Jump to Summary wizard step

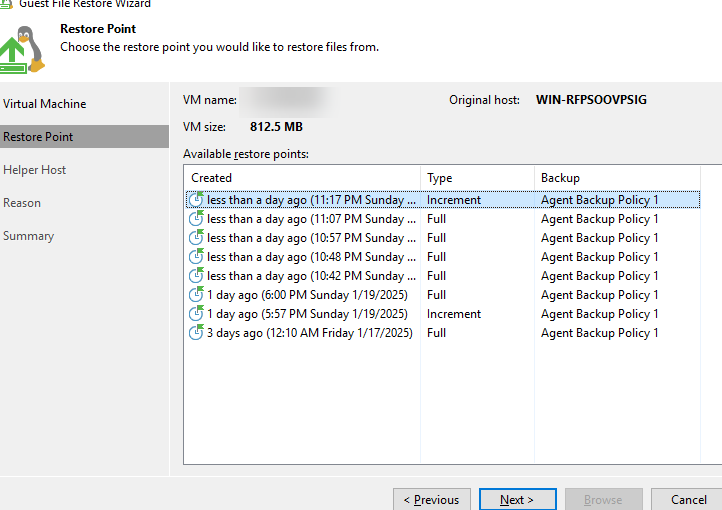click(28, 236)
